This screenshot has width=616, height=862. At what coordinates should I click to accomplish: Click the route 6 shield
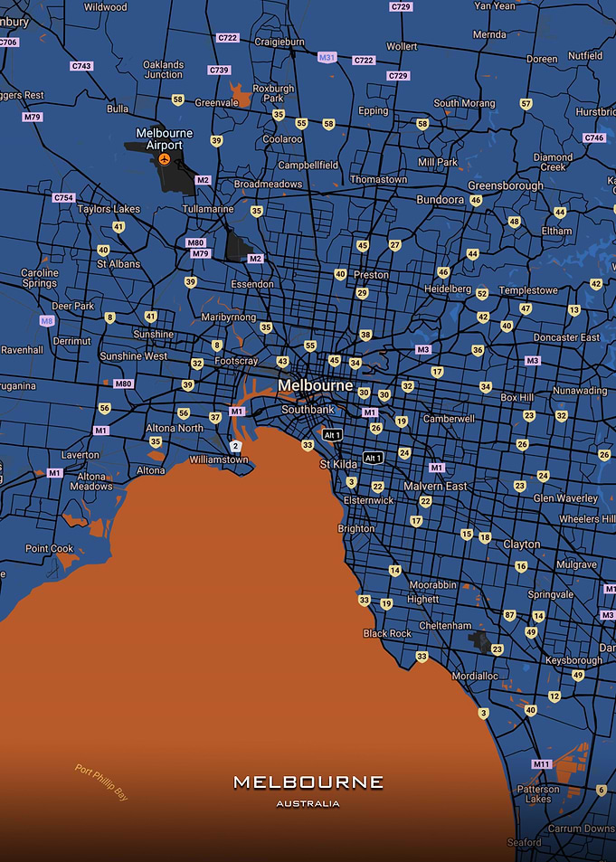pyautogui.click(x=602, y=790)
